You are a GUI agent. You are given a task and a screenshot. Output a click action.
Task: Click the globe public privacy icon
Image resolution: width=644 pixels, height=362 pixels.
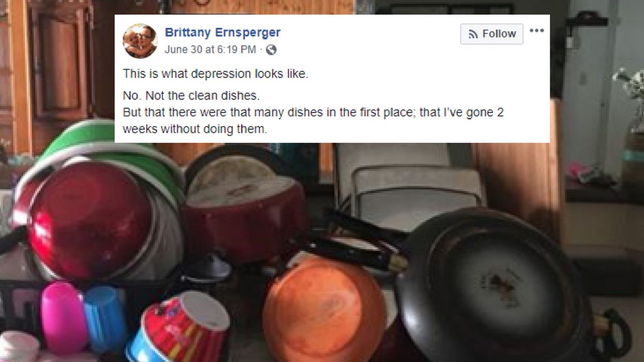(271, 50)
